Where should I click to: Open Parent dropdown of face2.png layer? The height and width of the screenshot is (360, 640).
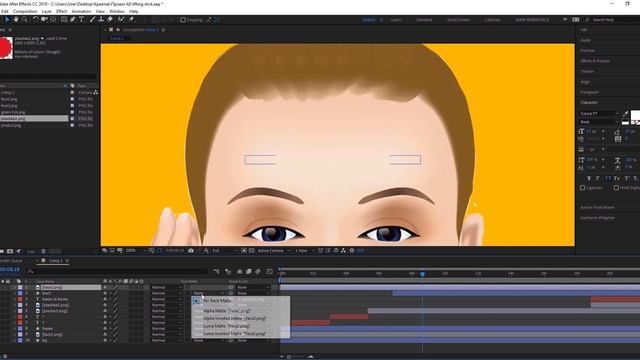tap(253, 287)
